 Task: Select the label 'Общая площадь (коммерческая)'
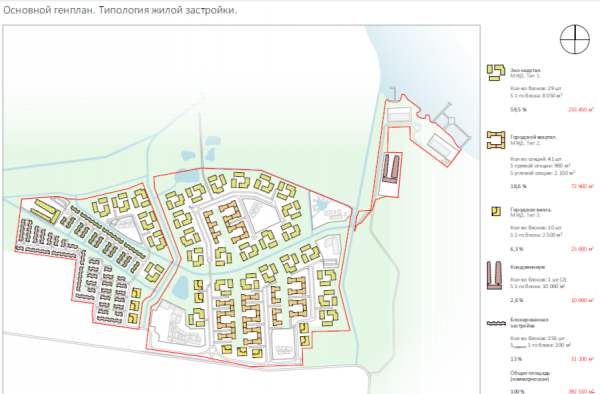click(x=530, y=376)
